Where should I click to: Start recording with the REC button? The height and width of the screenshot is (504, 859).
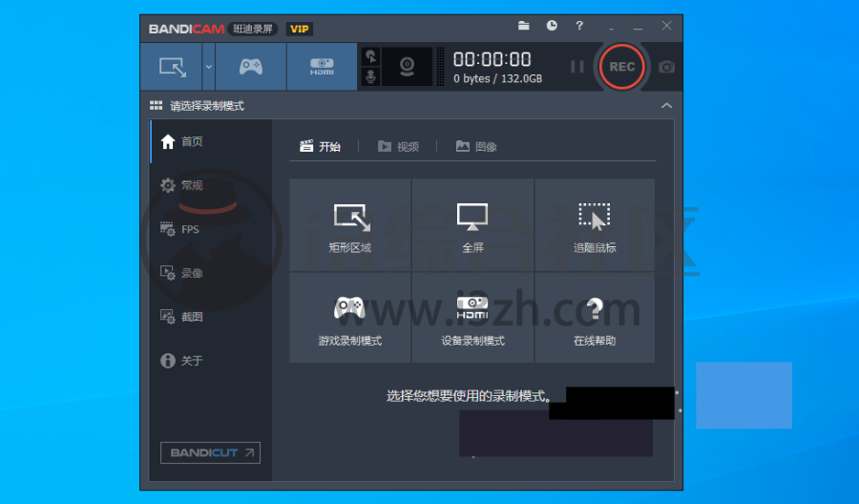[621, 67]
